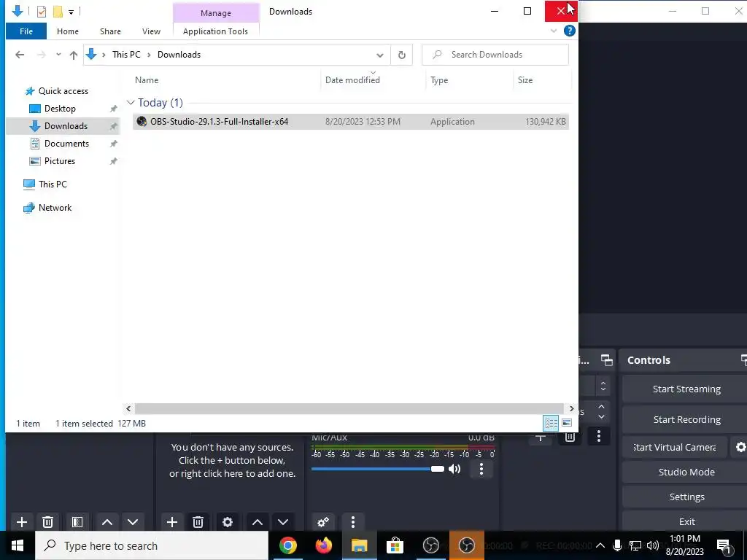This screenshot has height=560, width=747.
Task: Delete selected source in OBS Sources panel
Action: [198, 522]
